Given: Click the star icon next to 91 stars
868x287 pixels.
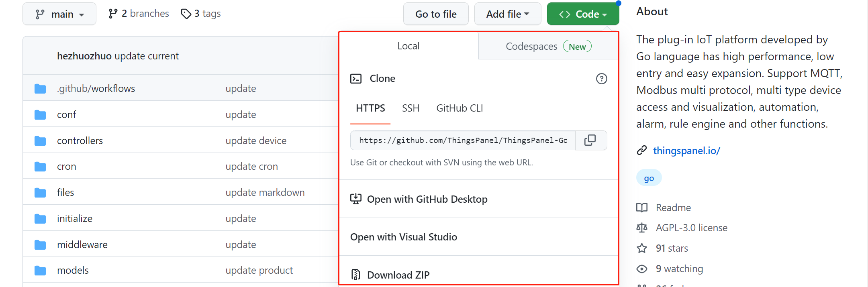Looking at the screenshot, I should click(x=642, y=248).
